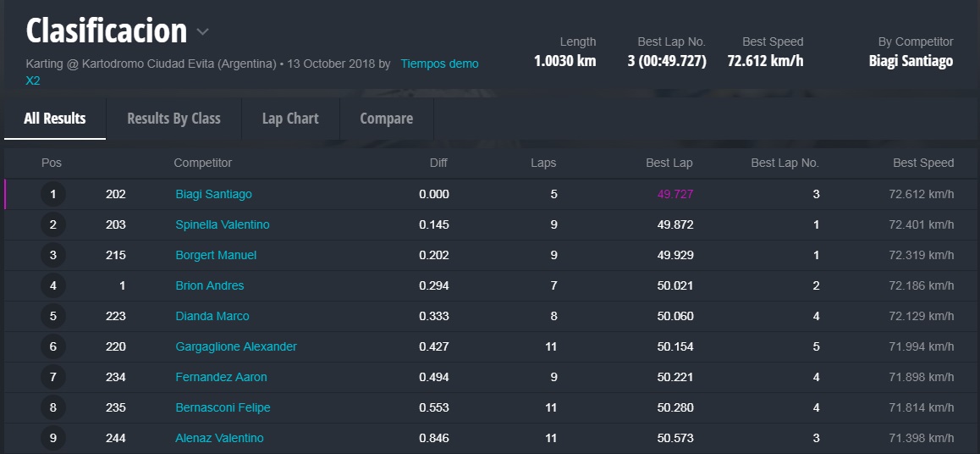Click the position 7 circle badge
980x454 pixels.
point(52,377)
